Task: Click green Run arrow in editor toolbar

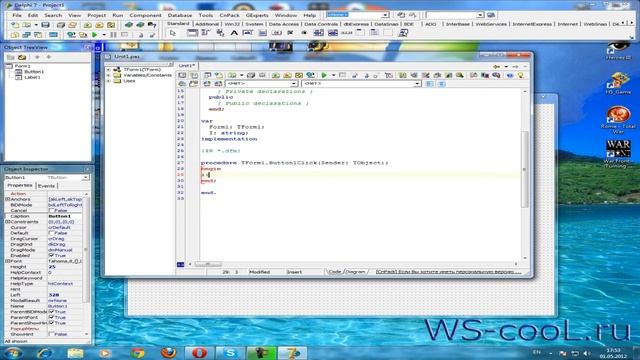Action: point(324,75)
